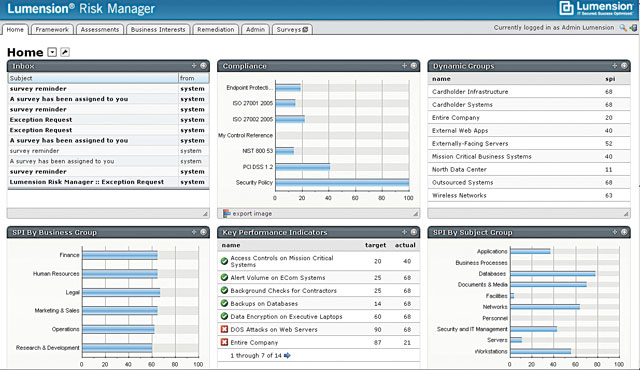The image size is (640, 370).
Task: Open the Remediation tab
Action: tap(216, 29)
